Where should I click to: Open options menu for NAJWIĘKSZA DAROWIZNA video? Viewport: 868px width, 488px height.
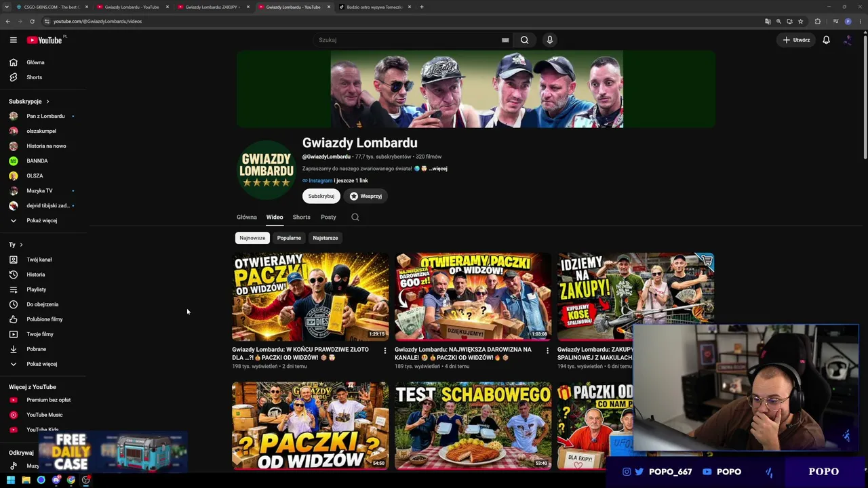pos(548,350)
